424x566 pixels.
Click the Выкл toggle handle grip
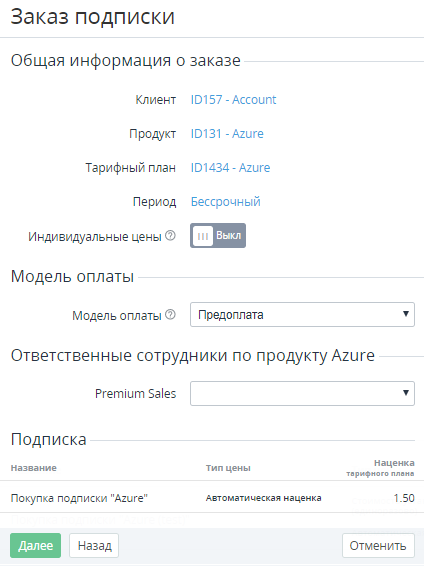(203, 236)
